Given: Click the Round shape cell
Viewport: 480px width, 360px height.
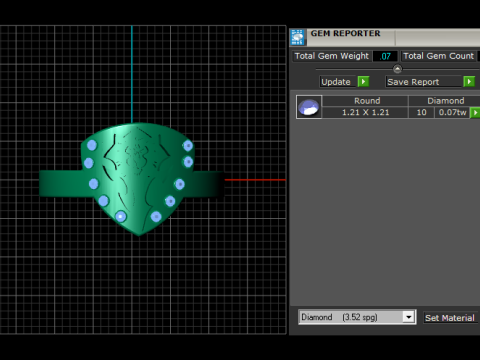Looking at the screenshot, I should [366, 101].
